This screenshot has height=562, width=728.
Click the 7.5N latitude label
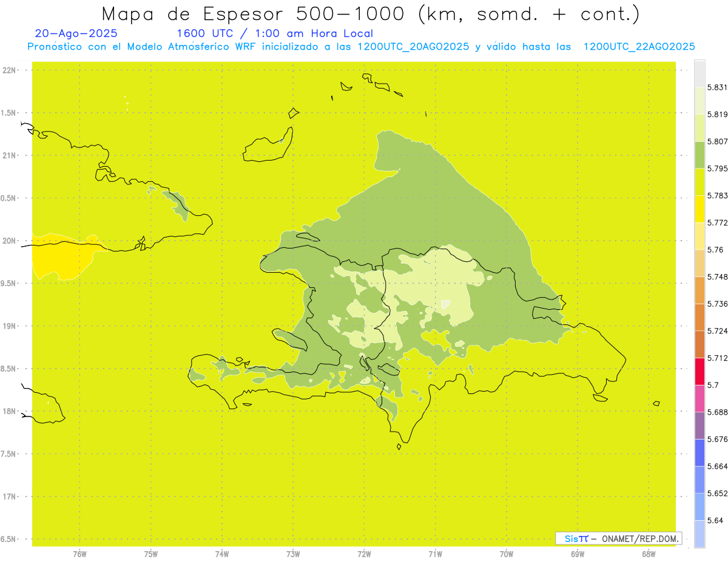click(x=8, y=454)
